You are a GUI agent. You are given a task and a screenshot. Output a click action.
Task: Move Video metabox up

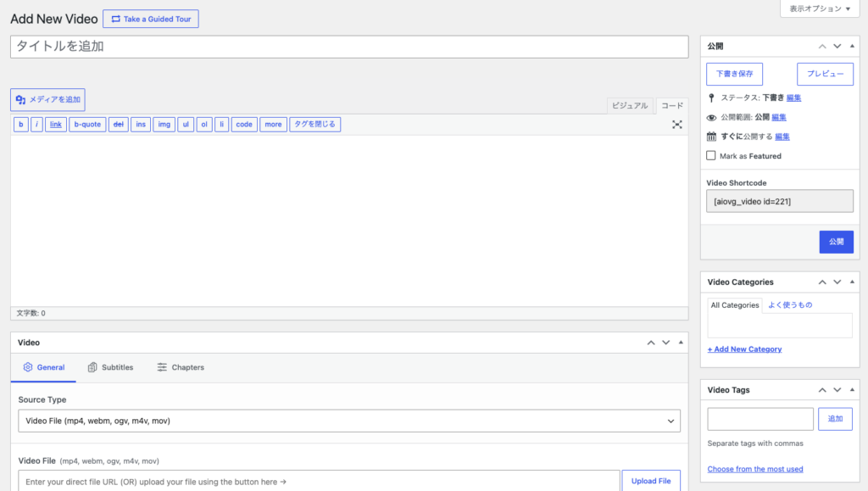pos(651,343)
